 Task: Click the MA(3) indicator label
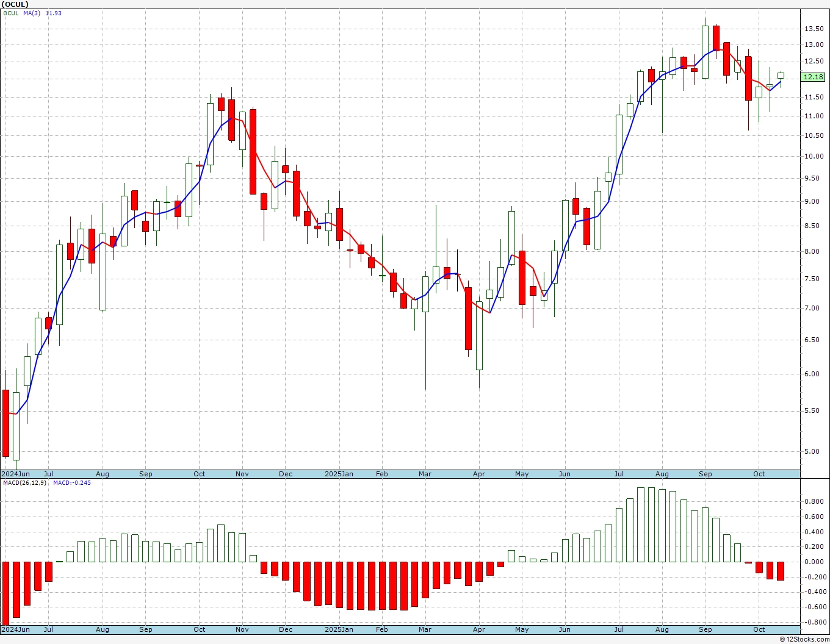(x=32, y=13)
